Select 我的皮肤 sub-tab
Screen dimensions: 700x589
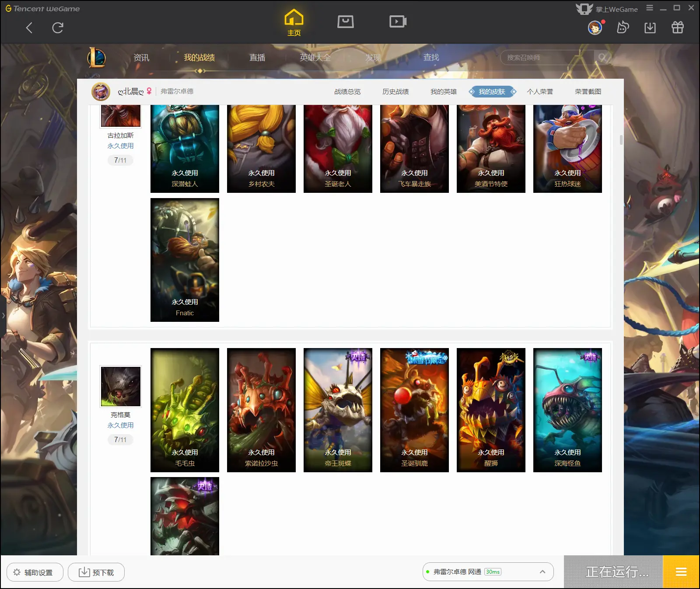[x=492, y=91]
